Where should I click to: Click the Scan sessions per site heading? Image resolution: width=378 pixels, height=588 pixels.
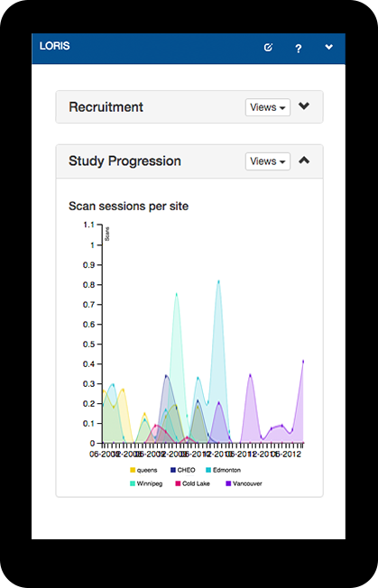coord(129,207)
